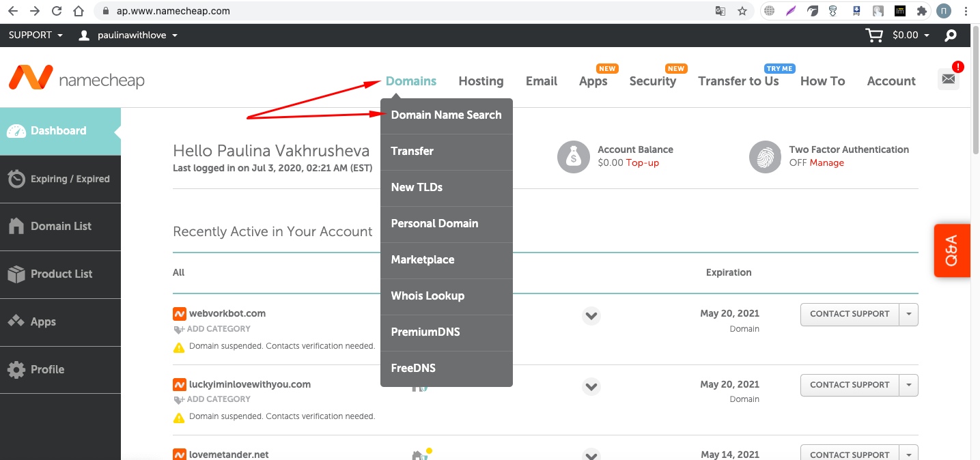Open the Hosting menu
The width and height of the screenshot is (980, 460).
(481, 81)
